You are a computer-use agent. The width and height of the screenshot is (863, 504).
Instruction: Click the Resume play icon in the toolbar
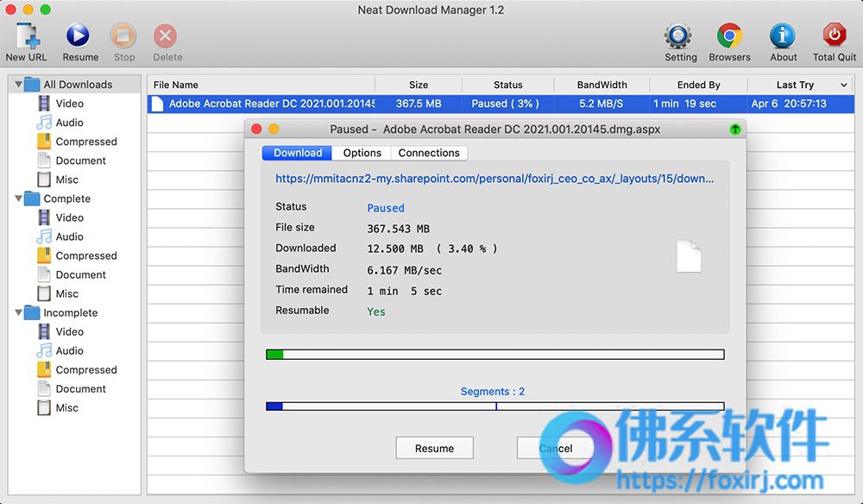point(79,35)
